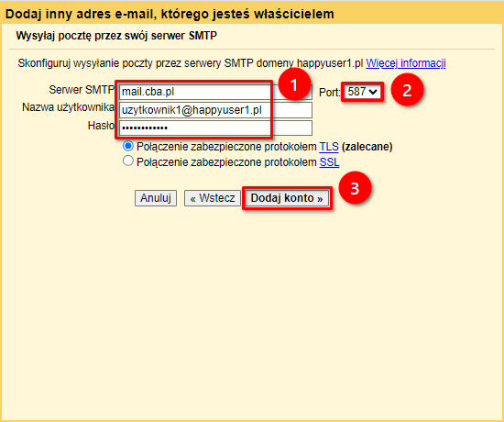Click the Serwer SMTP field label
504x422 pixels.
pos(82,90)
